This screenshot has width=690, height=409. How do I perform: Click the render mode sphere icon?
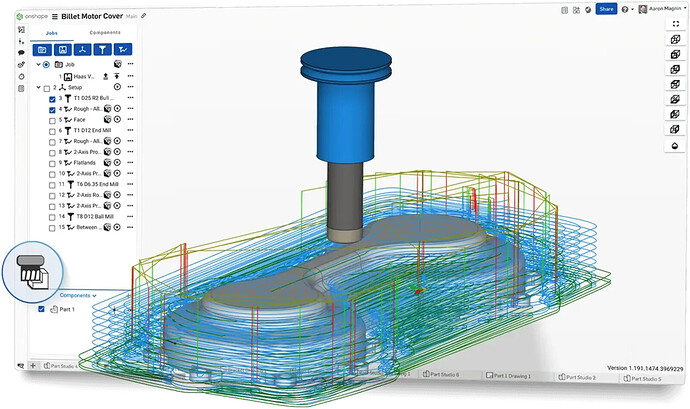673,144
